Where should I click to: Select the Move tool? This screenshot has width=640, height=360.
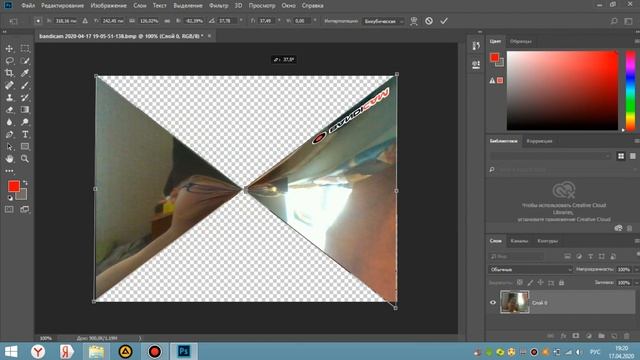[9, 49]
